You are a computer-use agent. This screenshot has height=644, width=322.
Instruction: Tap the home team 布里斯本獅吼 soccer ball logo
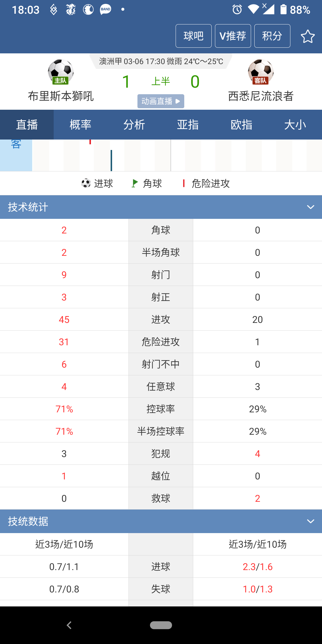pos(61,72)
